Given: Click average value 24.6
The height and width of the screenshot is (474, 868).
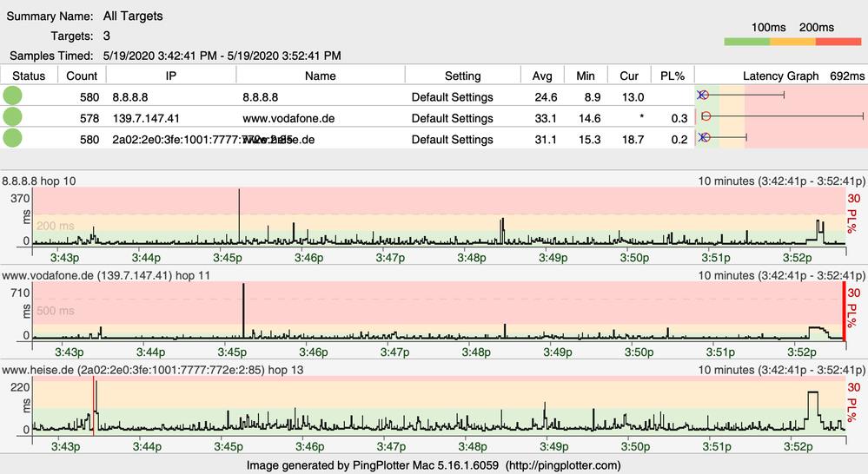Looking at the screenshot, I should [546, 97].
